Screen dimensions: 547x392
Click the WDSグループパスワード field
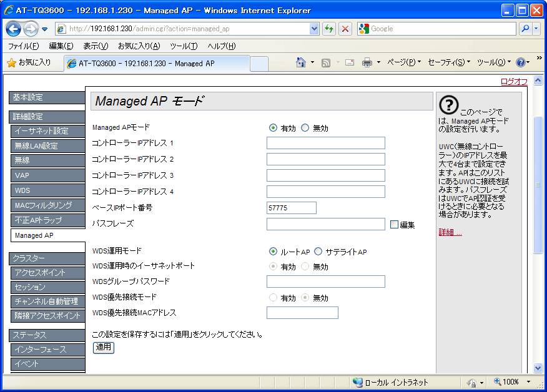coord(326,282)
